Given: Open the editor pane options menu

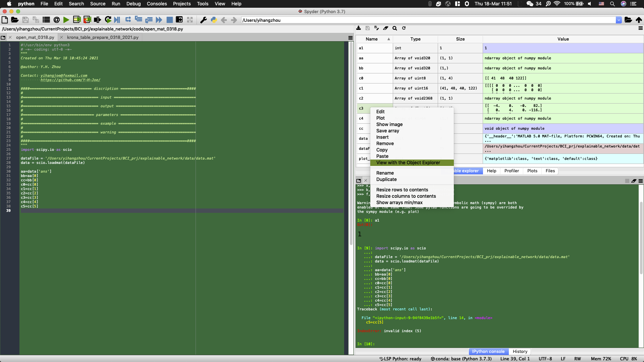Looking at the screenshot, I should pos(350,38).
